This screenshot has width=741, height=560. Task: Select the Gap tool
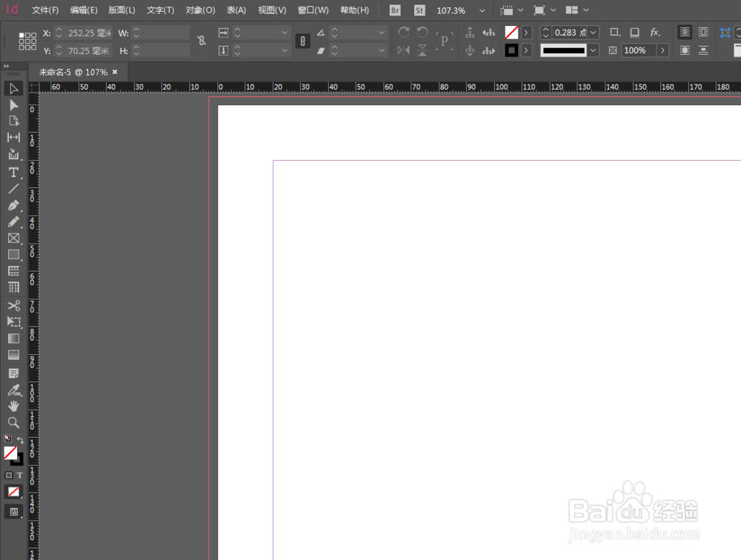click(x=13, y=138)
